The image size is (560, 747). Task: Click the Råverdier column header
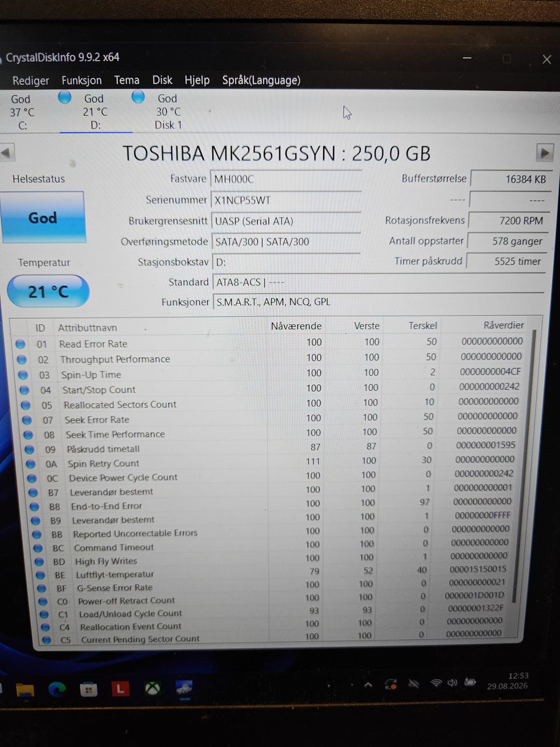(x=503, y=325)
